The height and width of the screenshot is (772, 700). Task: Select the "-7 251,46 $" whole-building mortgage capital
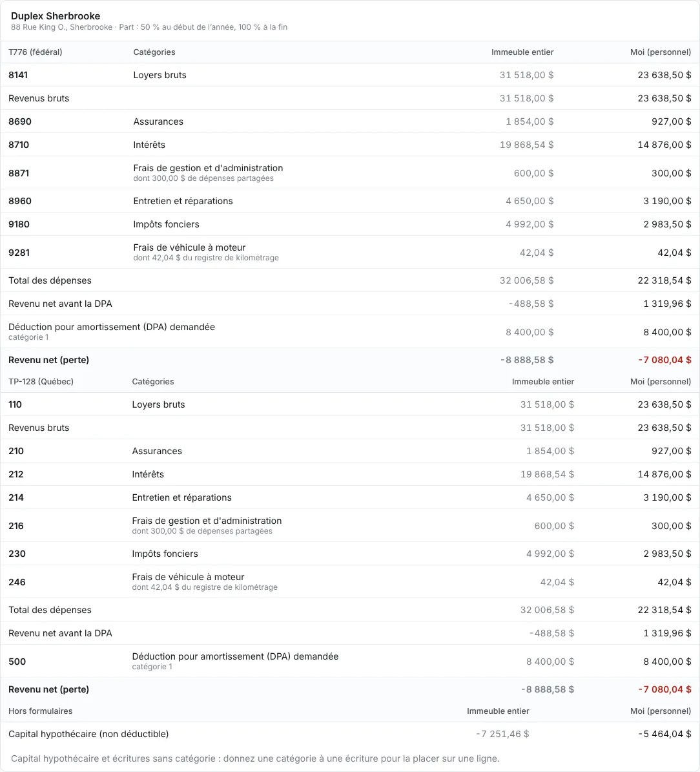(502, 734)
